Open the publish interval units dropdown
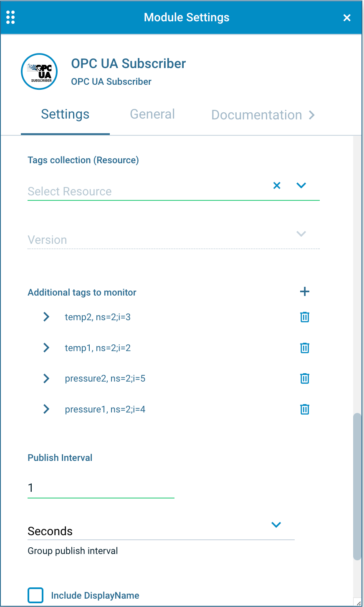Screen dimensions: 364x607 (x=276, y=524)
